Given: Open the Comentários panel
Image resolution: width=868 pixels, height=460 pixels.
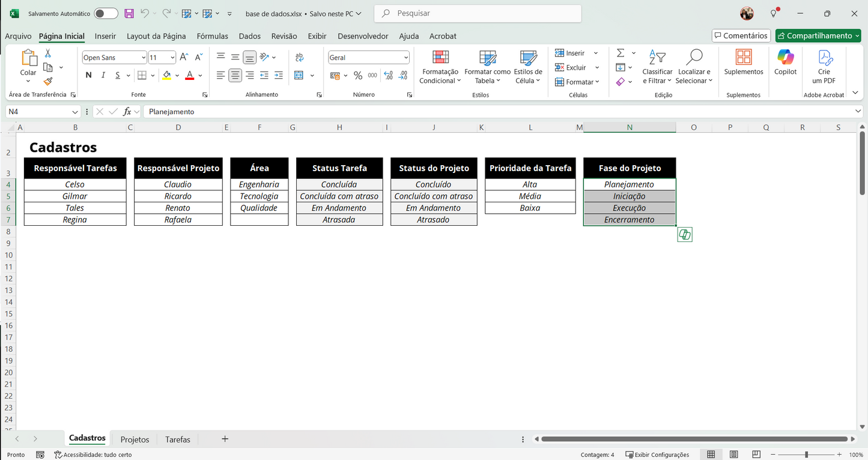Looking at the screenshot, I should click(x=741, y=35).
